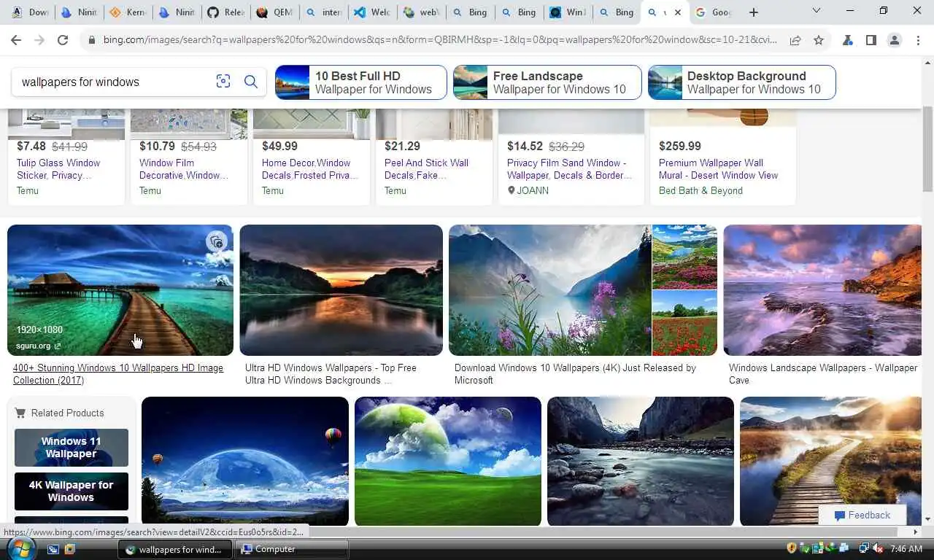Open the Chrome Labs flask icon

(848, 41)
